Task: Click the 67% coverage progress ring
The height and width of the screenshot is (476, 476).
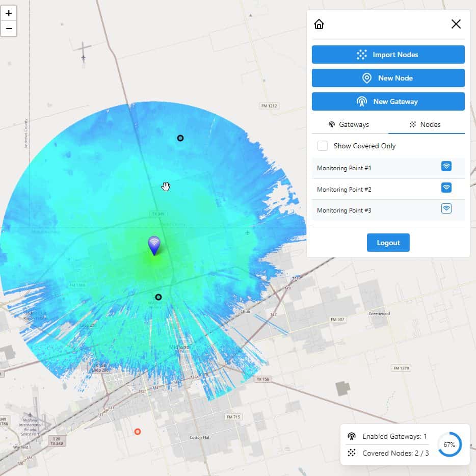Action: tap(449, 445)
